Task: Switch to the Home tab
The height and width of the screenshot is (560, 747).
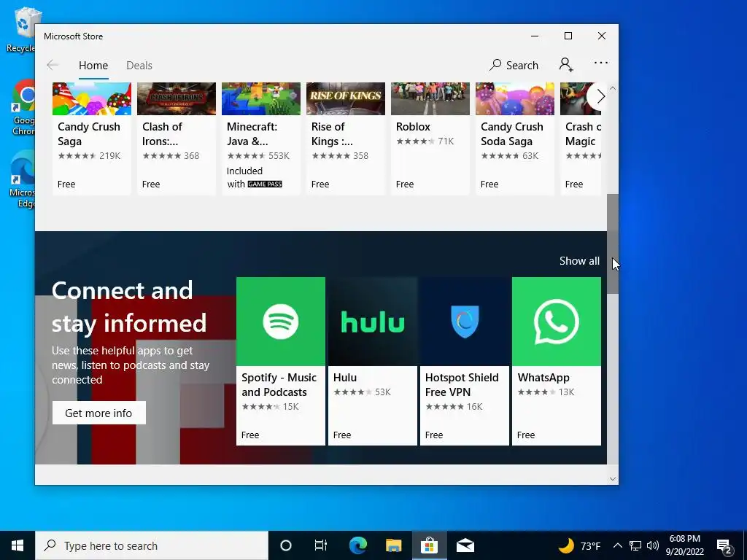Action: pyautogui.click(x=93, y=65)
